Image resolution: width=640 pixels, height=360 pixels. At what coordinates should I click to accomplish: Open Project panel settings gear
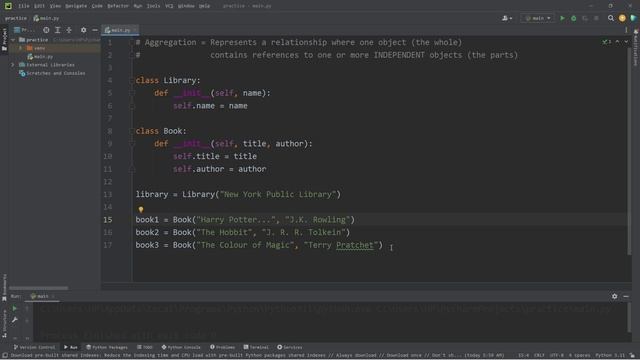pos(83,30)
